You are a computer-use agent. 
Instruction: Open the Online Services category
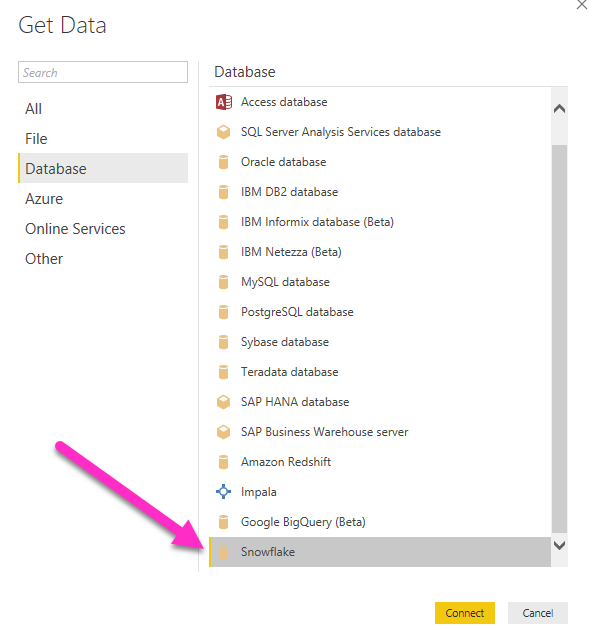click(x=75, y=229)
